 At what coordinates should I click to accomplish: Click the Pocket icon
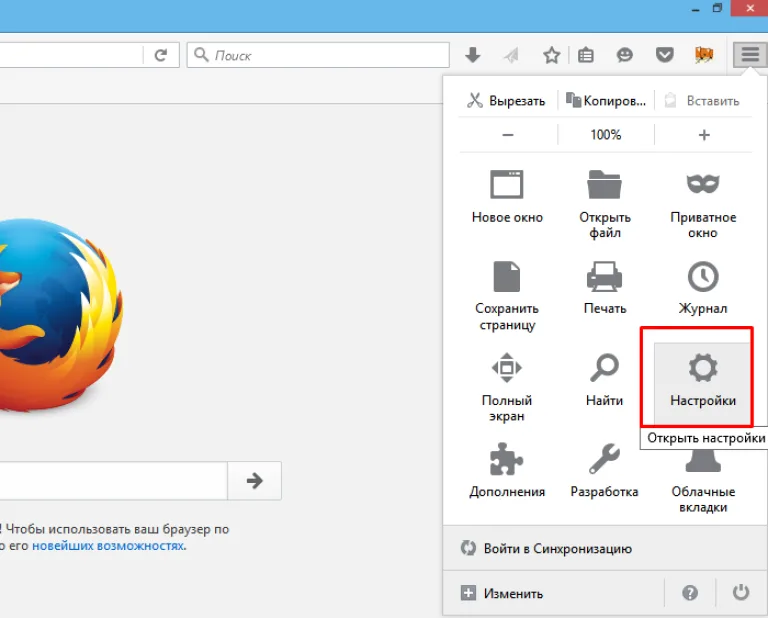(x=664, y=54)
